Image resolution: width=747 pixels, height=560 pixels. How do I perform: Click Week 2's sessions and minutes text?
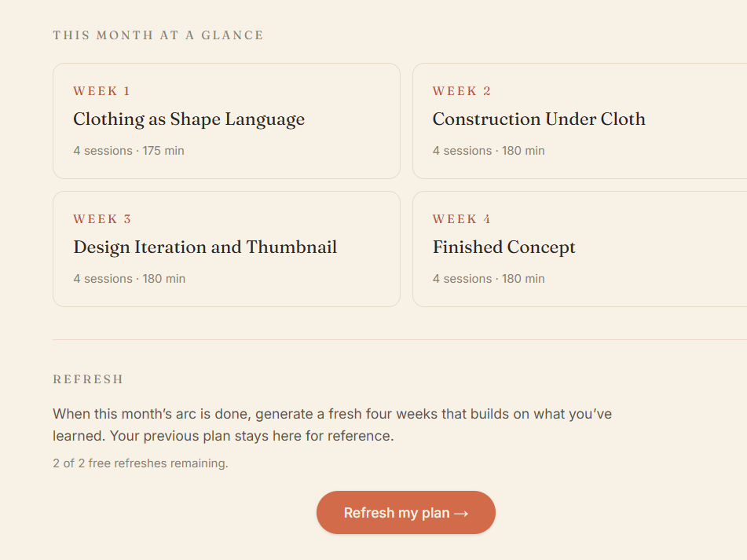click(489, 151)
